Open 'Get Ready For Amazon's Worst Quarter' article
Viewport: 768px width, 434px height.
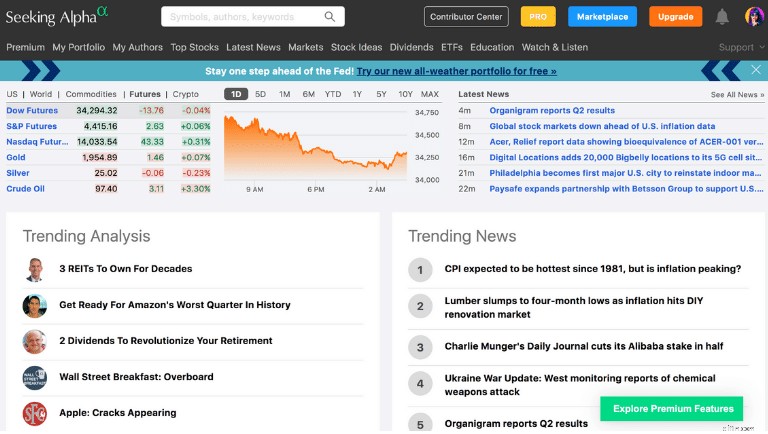tap(175, 305)
